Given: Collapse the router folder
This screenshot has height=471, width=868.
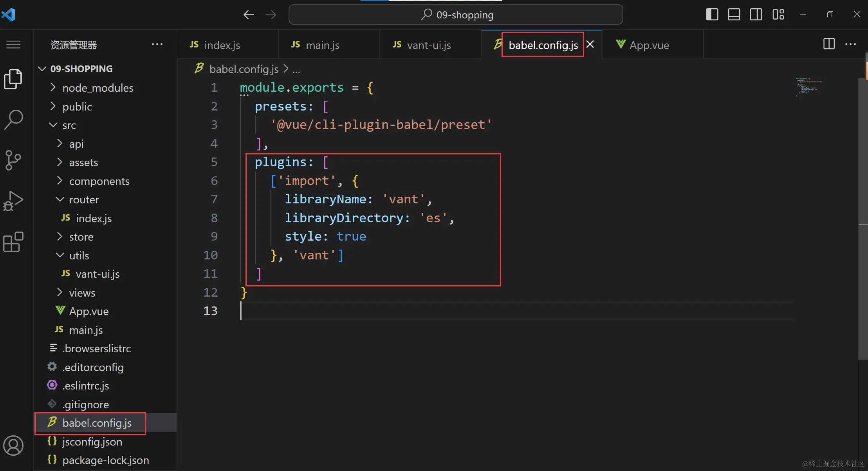Looking at the screenshot, I should coord(105,199).
